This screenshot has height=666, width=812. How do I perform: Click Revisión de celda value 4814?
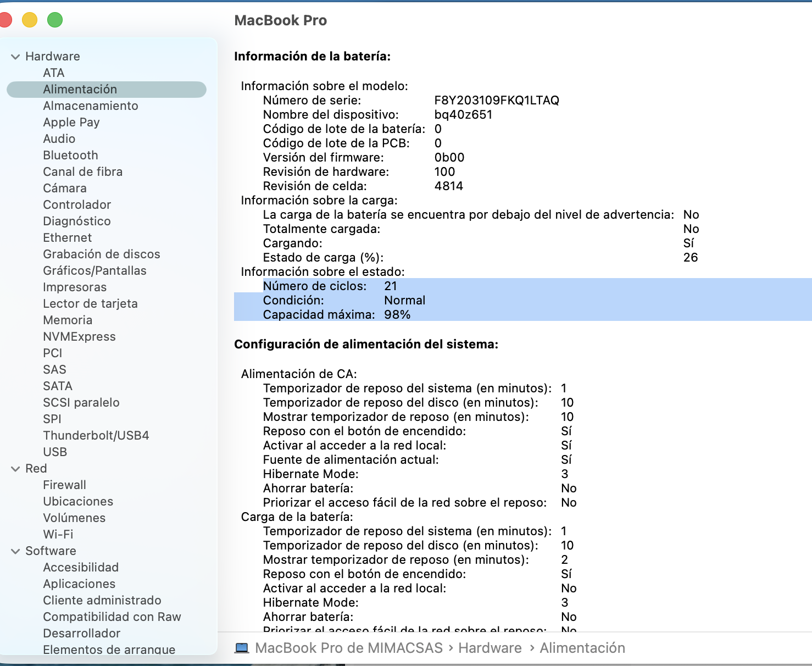tap(449, 186)
